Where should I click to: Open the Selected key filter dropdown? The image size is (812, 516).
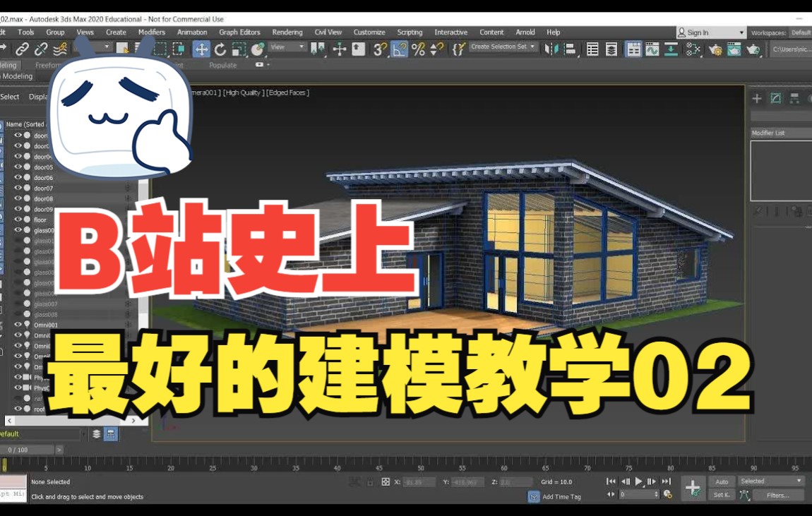tap(770, 480)
